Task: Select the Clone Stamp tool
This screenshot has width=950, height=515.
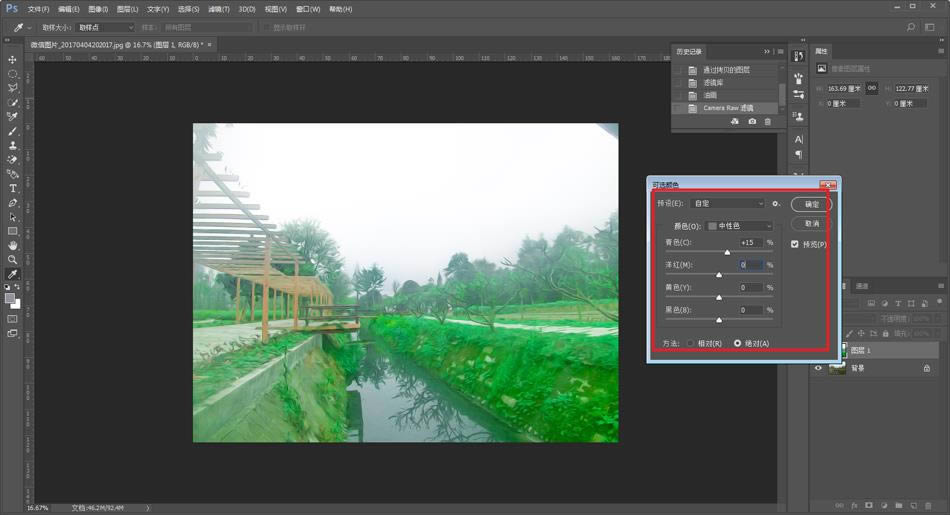Action: tap(13, 145)
